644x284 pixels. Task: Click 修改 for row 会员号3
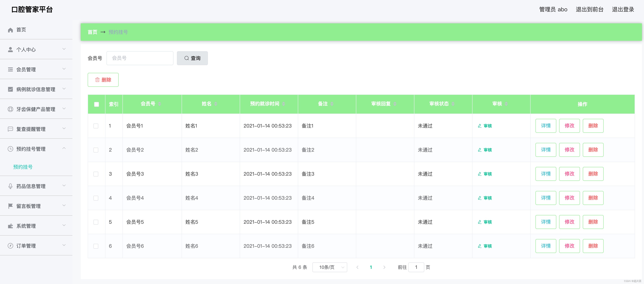pos(569,174)
